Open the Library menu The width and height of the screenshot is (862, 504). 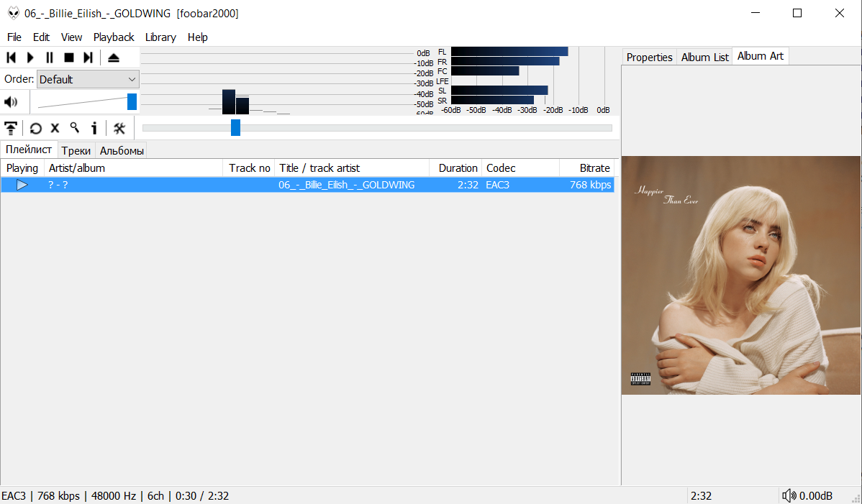pos(160,37)
